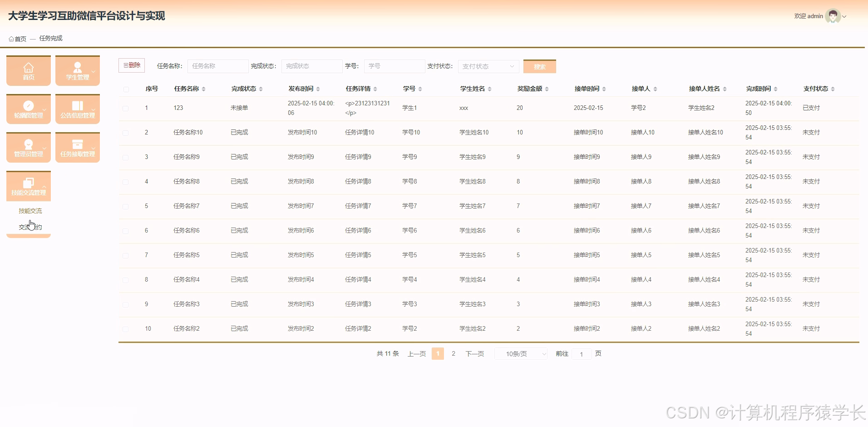Image resolution: width=868 pixels, height=427 pixels.
Task: Click the 搜索 search button
Action: (x=539, y=66)
